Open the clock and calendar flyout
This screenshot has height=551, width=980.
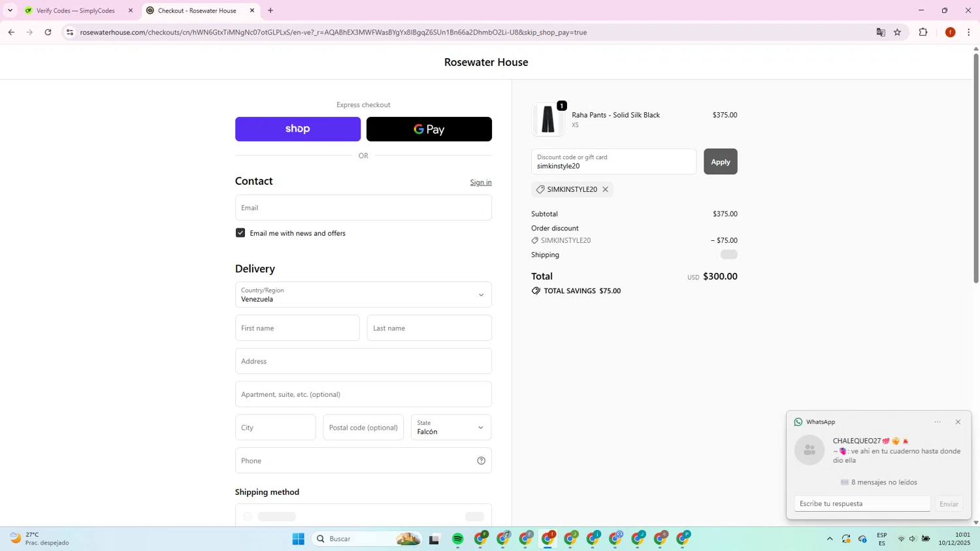click(x=955, y=539)
